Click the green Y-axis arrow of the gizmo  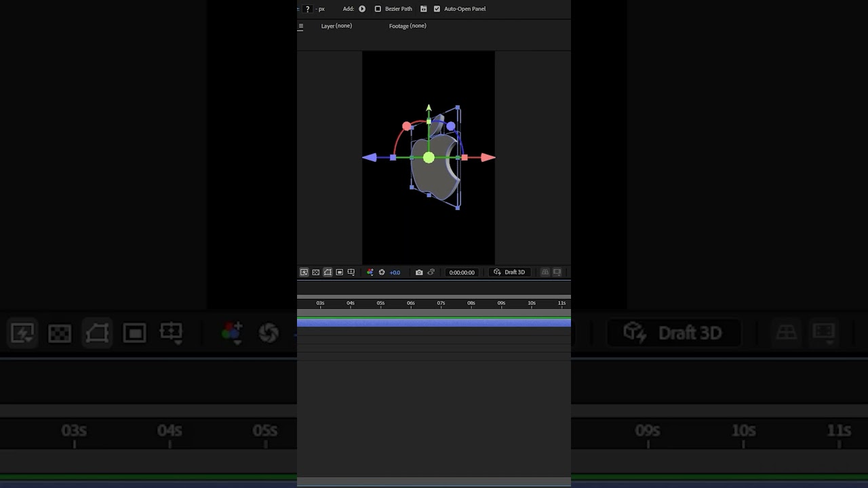click(429, 108)
